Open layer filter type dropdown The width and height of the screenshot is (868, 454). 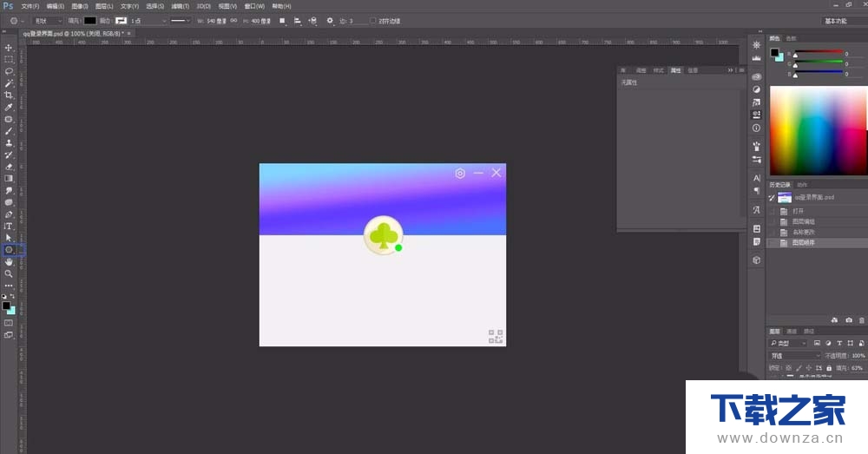pyautogui.click(x=788, y=343)
